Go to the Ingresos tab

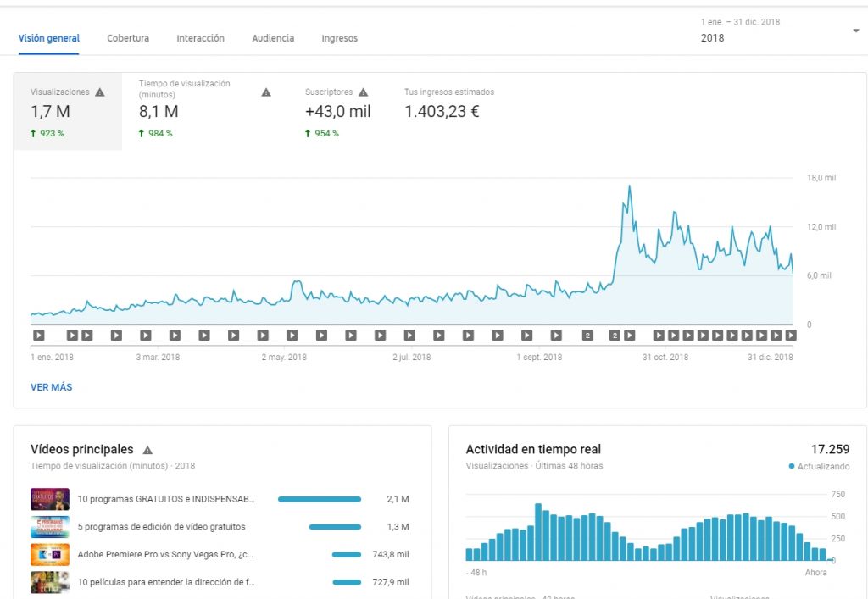tap(339, 38)
